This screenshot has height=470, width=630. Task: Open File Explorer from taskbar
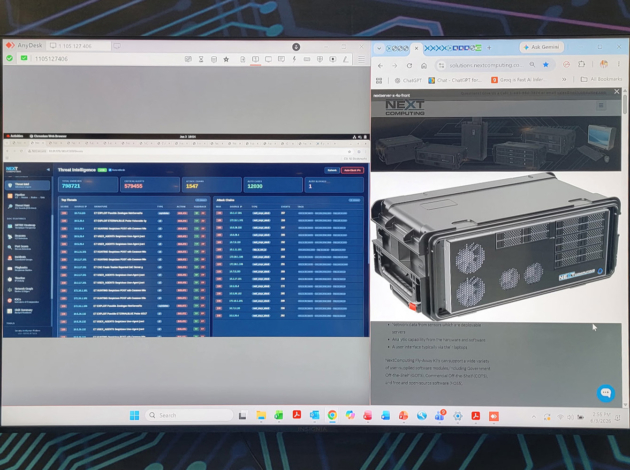(x=261, y=415)
